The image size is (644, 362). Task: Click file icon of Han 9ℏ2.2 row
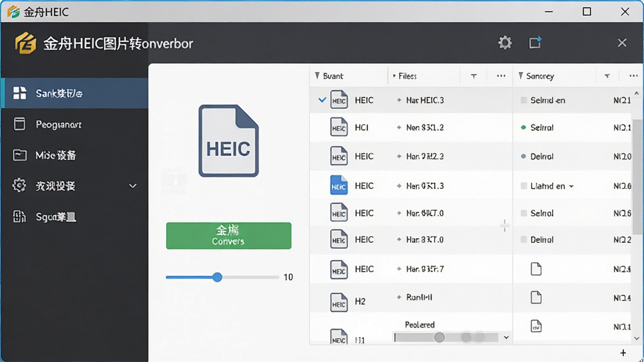coord(339,156)
